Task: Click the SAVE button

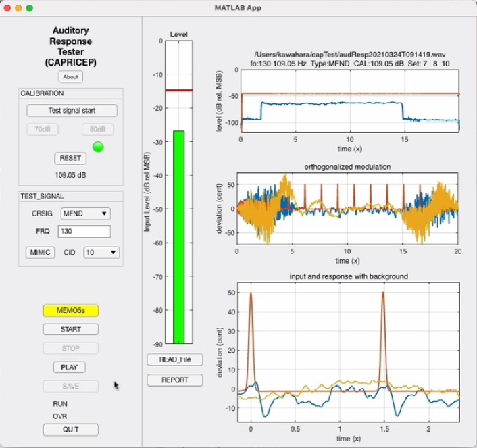Action: click(x=70, y=386)
